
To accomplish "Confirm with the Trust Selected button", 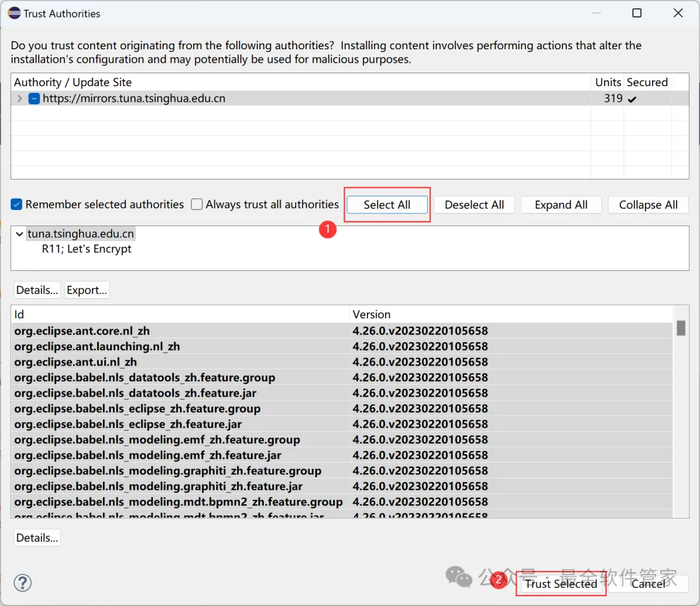I will tap(561, 584).
